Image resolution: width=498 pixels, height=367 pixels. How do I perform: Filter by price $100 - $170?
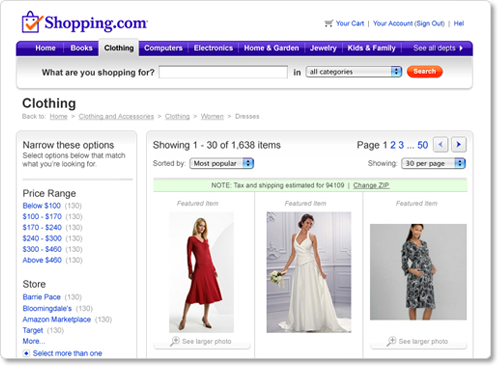[42, 217]
